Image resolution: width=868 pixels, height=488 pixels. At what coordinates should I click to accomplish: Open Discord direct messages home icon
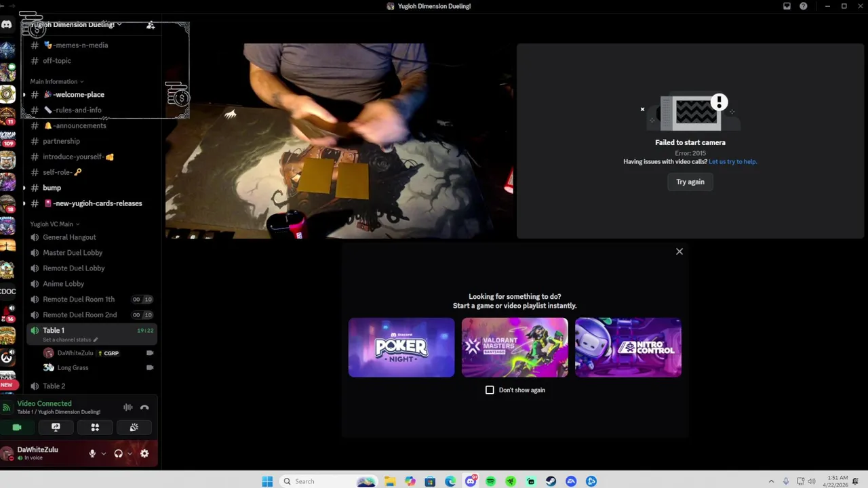click(7, 24)
